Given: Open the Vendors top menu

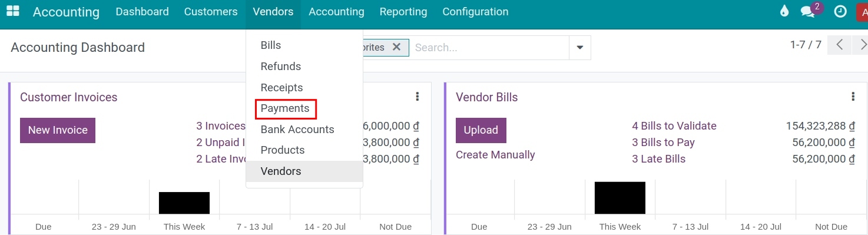Looking at the screenshot, I should 273,12.
